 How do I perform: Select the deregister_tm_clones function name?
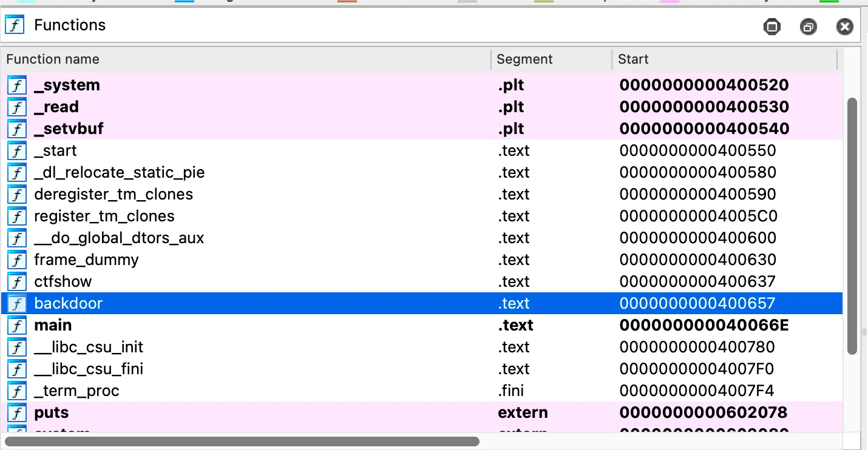(x=114, y=195)
